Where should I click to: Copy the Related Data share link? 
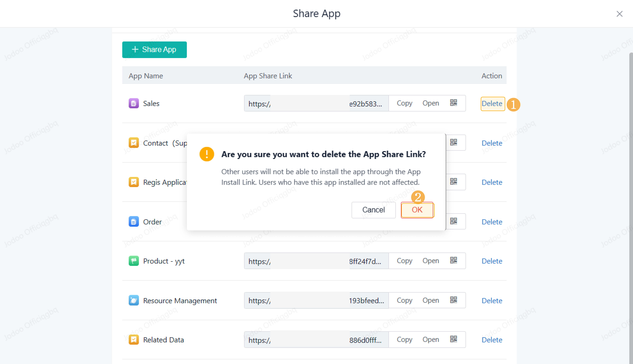click(x=404, y=339)
